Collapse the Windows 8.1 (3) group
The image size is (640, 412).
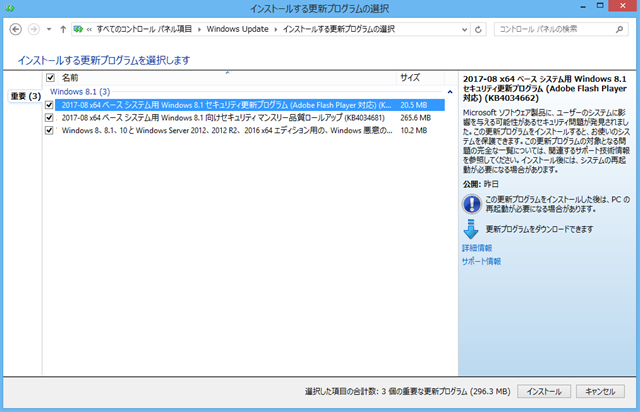pos(450,92)
